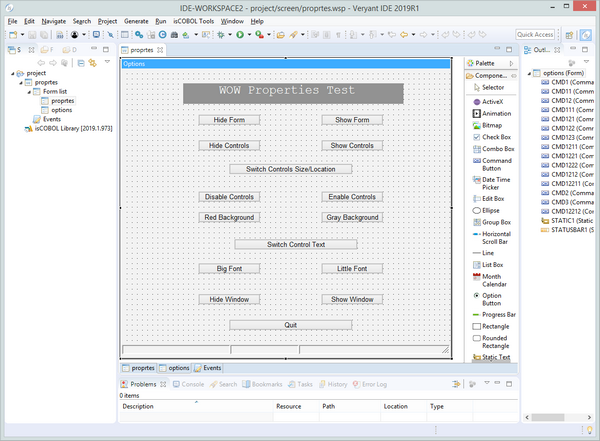Viewport: 600px width, 441px height.
Task: Choose the Bitmap palette tool
Action: click(x=491, y=126)
